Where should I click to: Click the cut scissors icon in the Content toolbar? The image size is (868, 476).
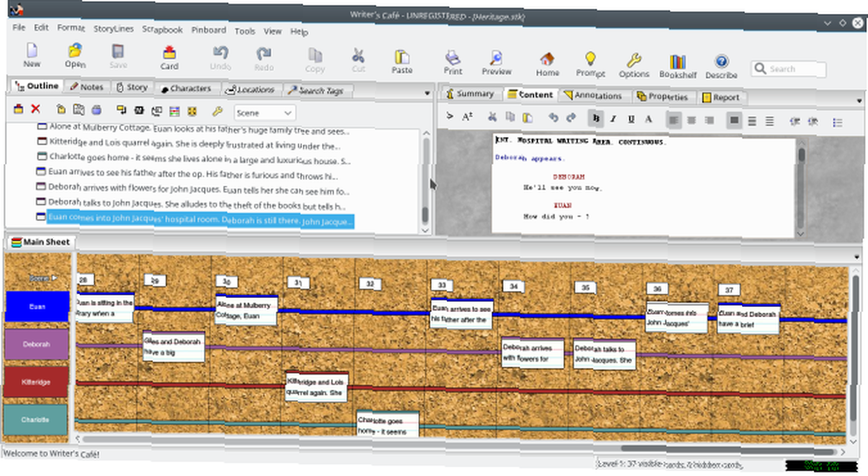[491, 116]
